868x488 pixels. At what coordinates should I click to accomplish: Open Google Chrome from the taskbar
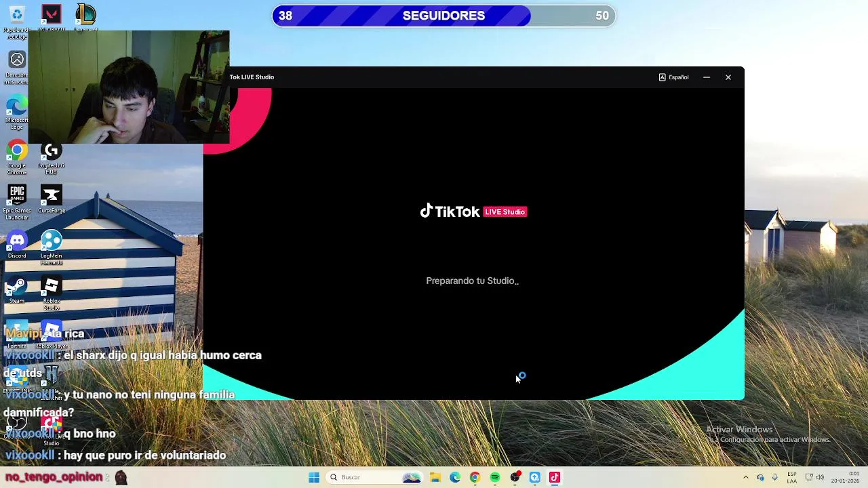click(475, 477)
